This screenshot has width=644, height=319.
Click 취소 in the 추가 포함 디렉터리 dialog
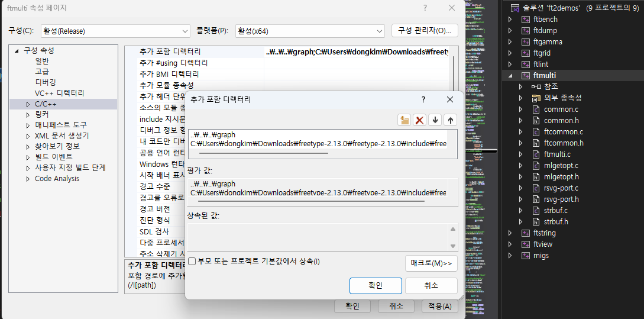[x=431, y=286]
